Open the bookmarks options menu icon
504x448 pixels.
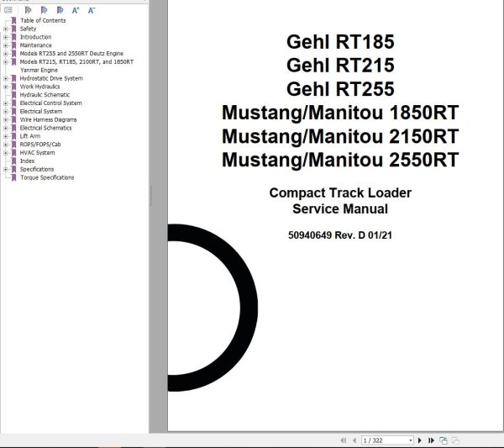8,10
